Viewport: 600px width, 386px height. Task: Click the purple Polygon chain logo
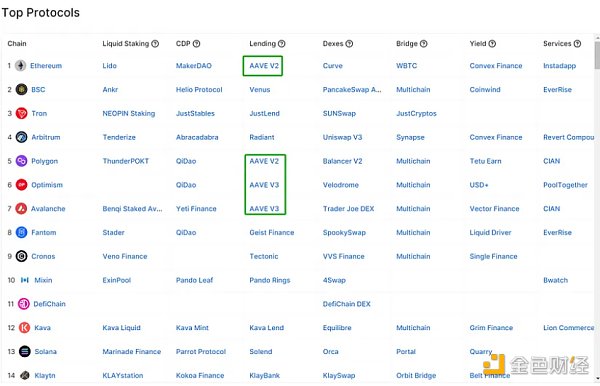point(21,161)
